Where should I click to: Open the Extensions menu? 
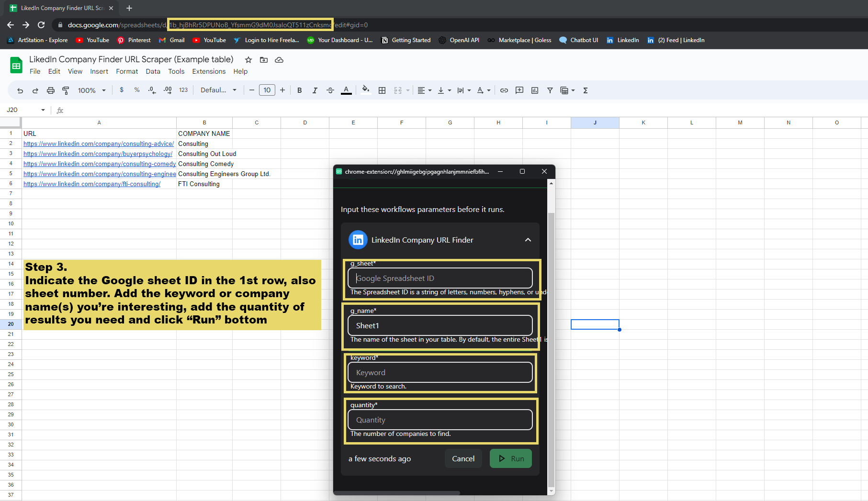pos(209,71)
